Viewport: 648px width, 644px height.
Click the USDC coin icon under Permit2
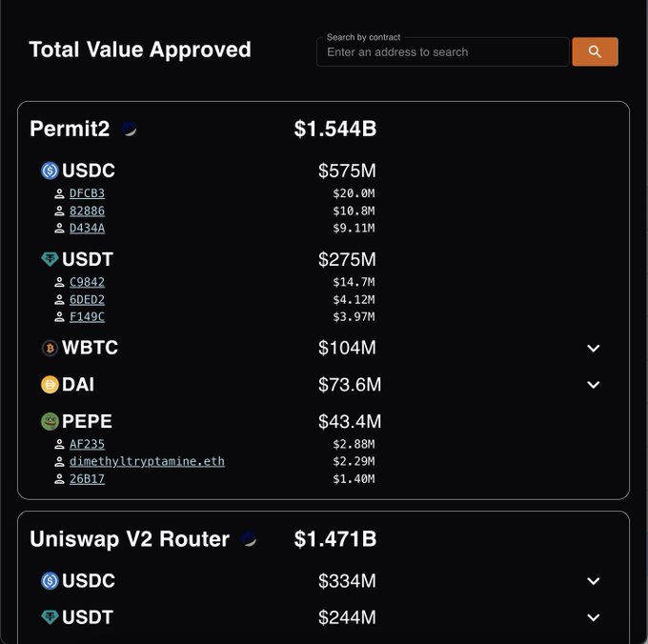click(50, 171)
